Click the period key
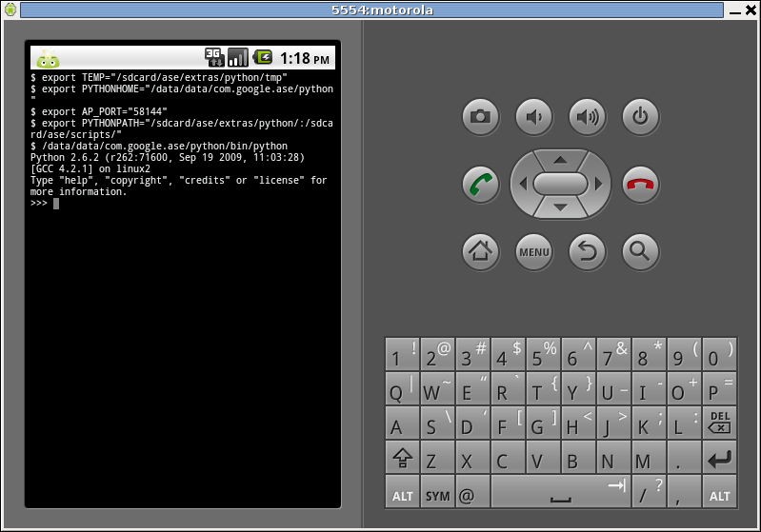761x532 pixels. pos(684,457)
